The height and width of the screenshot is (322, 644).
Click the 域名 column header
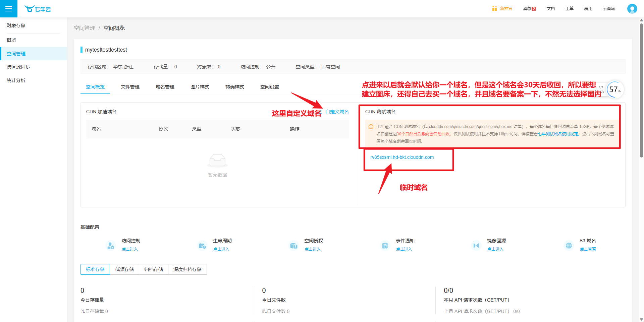click(96, 129)
